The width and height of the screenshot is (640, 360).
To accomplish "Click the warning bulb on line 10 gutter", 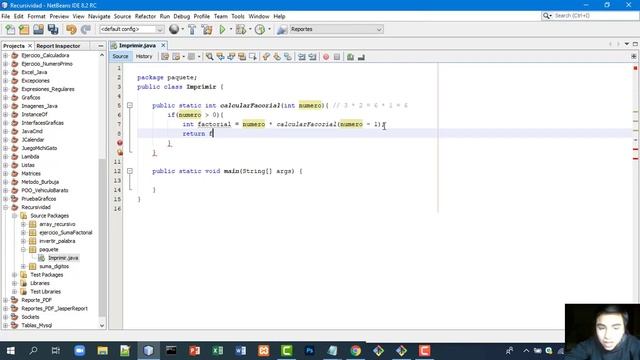I will coord(120,152).
